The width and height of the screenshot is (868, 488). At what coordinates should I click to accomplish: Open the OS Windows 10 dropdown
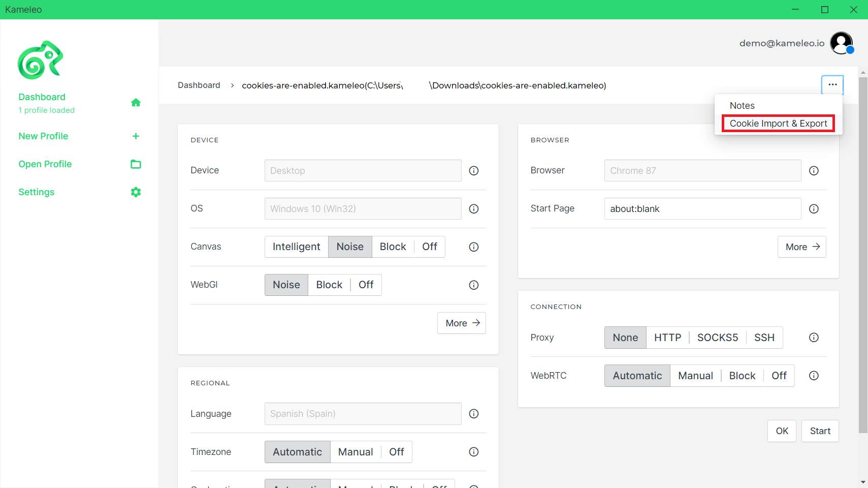point(363,209)
